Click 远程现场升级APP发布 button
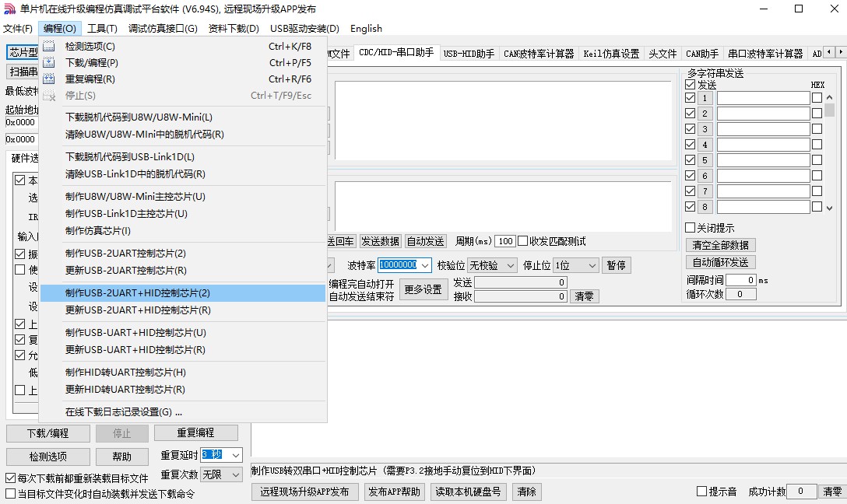This screenshot has width=847, height=504. (304, 492)
